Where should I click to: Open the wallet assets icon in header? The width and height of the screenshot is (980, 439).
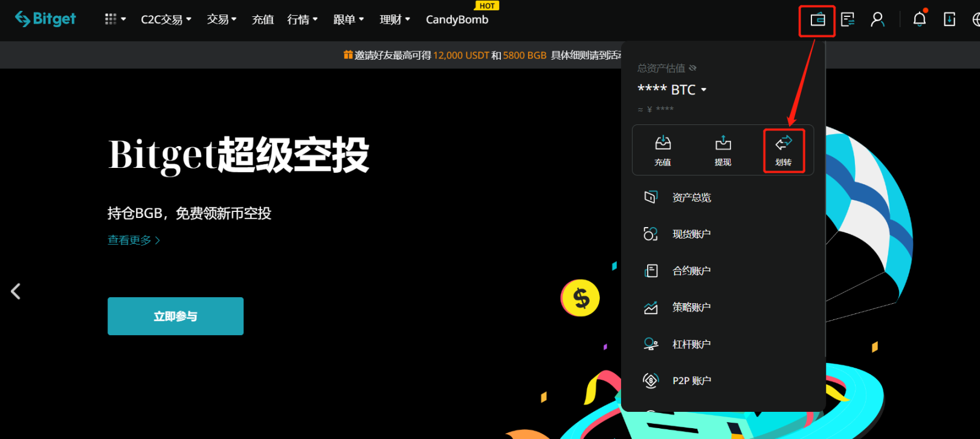pos(817,20)
